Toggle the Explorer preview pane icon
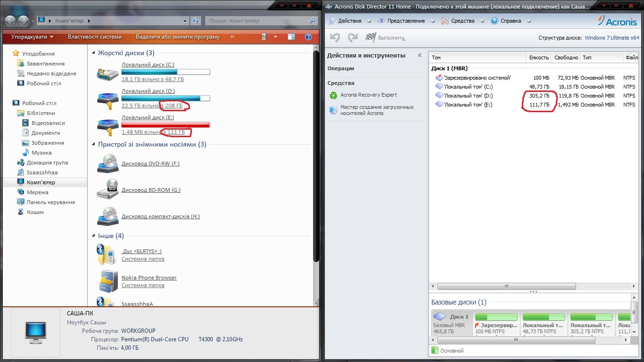 (291, 37)
